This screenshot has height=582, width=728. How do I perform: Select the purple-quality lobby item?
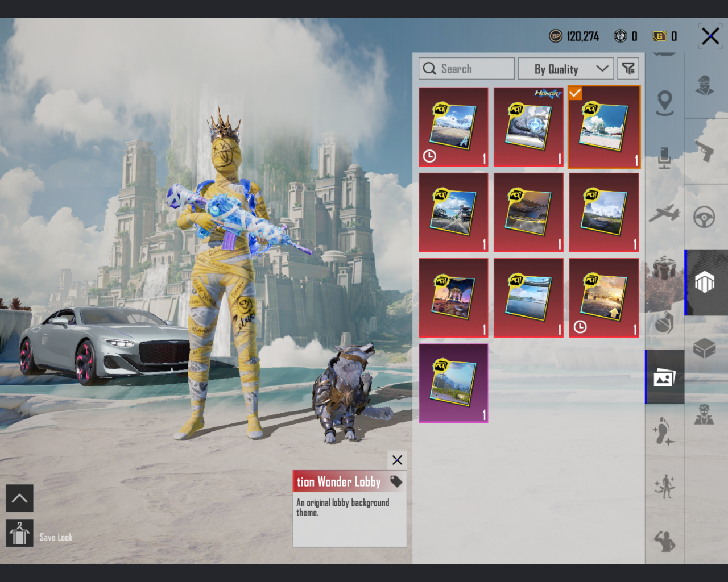[453, 383]
